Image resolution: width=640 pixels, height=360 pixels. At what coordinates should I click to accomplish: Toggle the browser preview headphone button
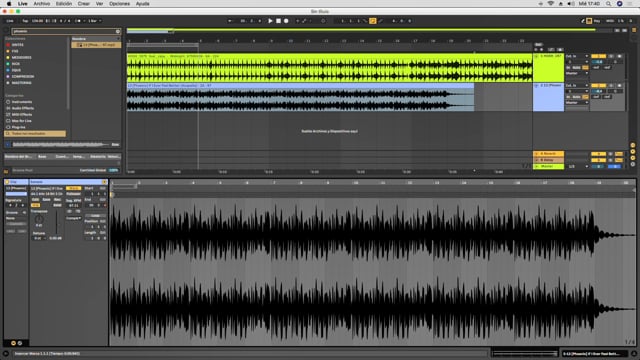click(8, 144)
